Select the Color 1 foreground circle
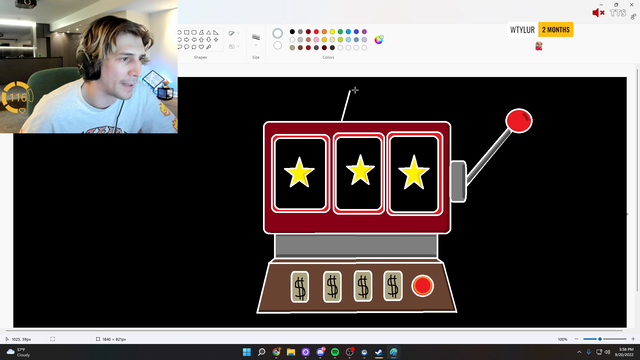Image resolution: width=640 pixels, height=360 pixels. click(278, 33)
